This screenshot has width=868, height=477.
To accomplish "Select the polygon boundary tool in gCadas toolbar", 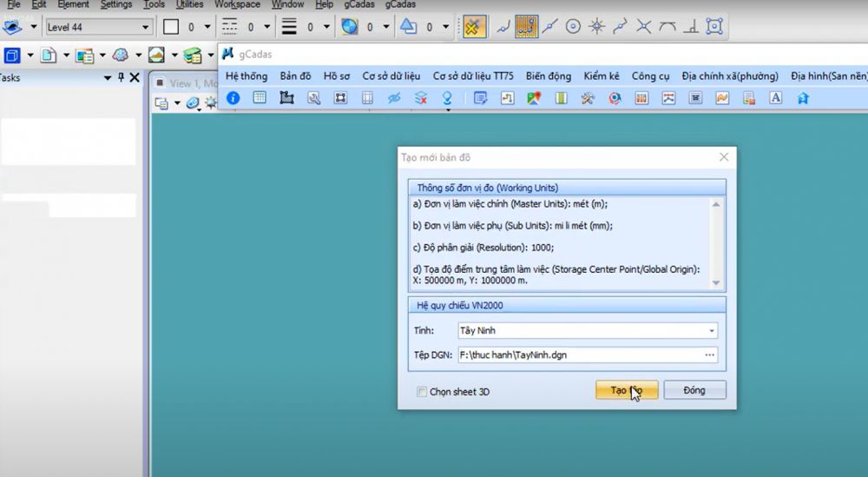I will [286, 98].
